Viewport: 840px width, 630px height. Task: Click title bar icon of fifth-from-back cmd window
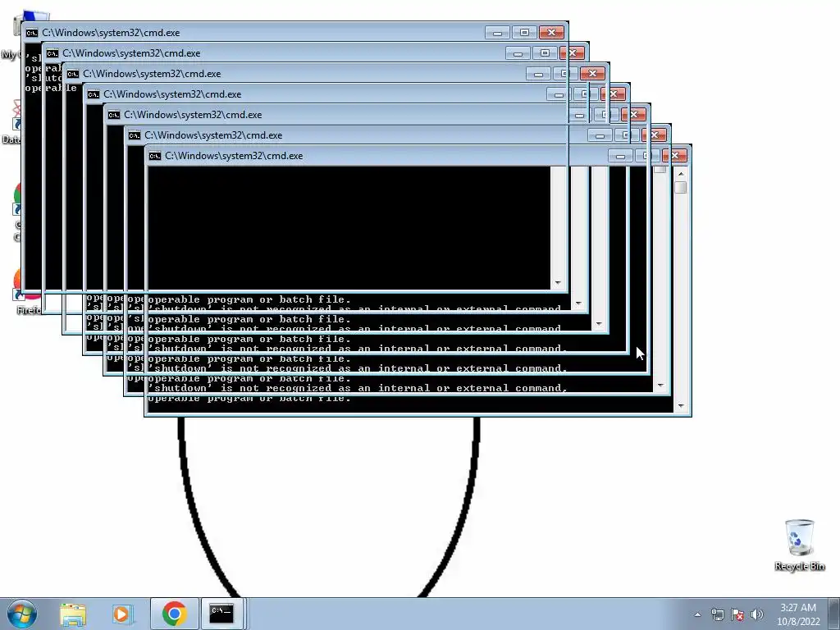113,115
